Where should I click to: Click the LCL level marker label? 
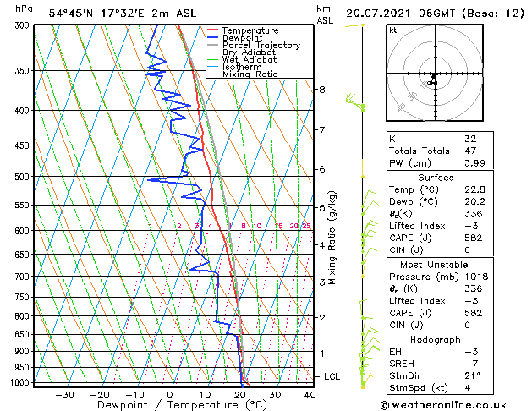332,376
